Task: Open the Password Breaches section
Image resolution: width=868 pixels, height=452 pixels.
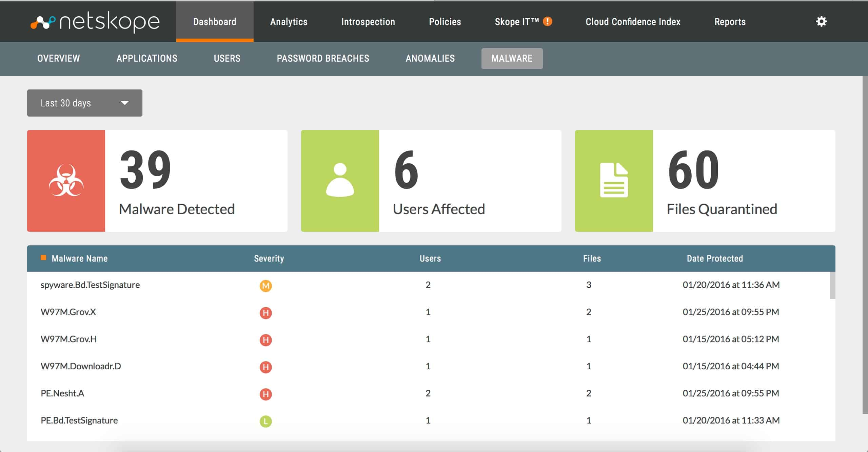Action: [x=323, y=58]
